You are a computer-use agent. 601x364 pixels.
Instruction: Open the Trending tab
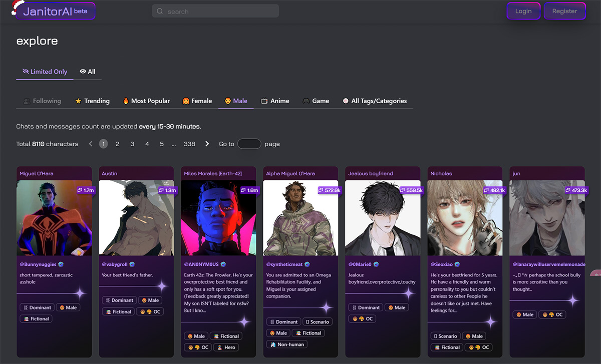(92, 101)
